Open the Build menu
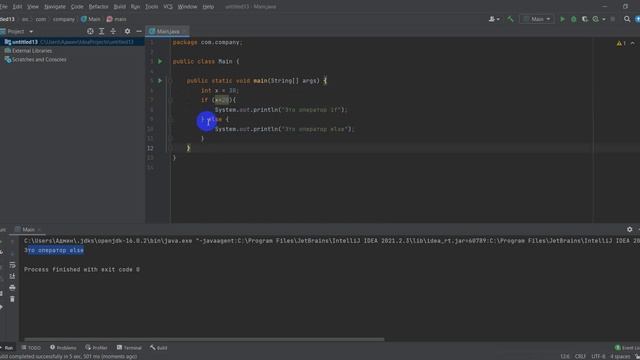The height and width of the screenshot is (360, 640). (120, 7)
